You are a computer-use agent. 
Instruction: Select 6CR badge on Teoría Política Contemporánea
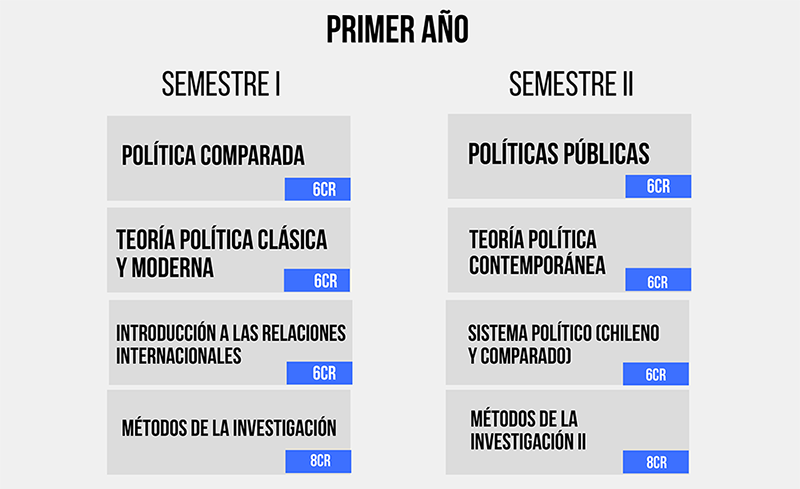(x=657, y=281)
